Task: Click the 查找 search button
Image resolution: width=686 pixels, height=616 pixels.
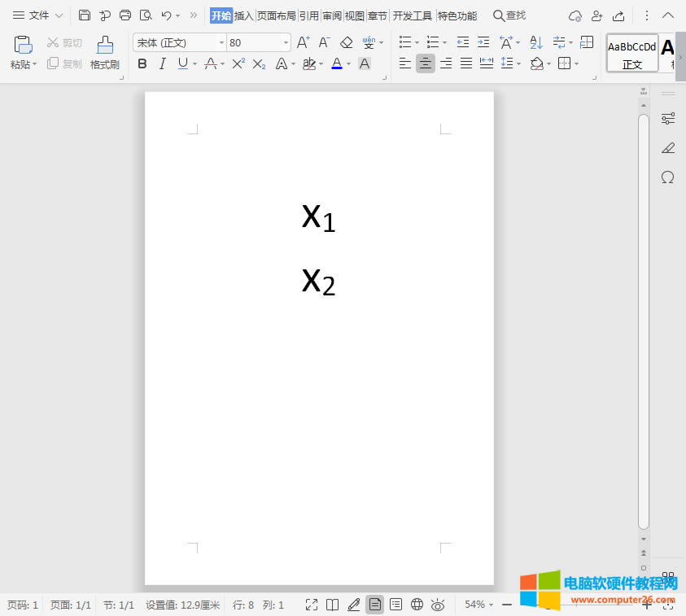Action: [509, 15]
